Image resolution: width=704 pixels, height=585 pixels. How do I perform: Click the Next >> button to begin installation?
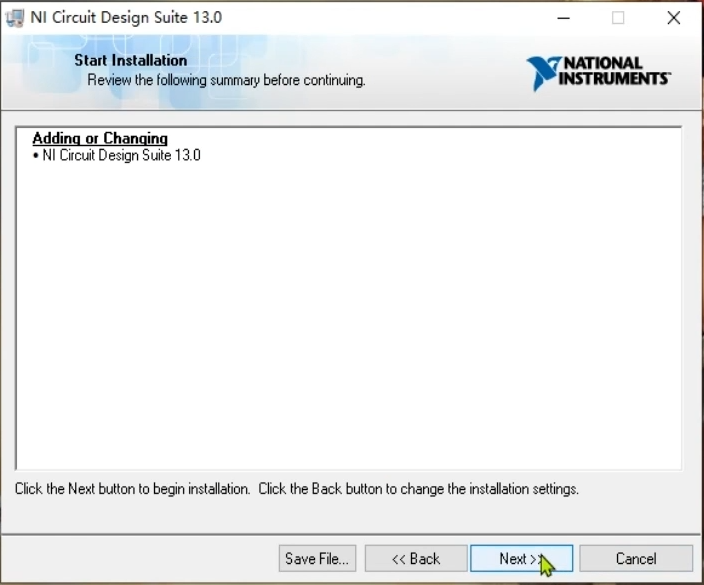[x=521, y=559]
